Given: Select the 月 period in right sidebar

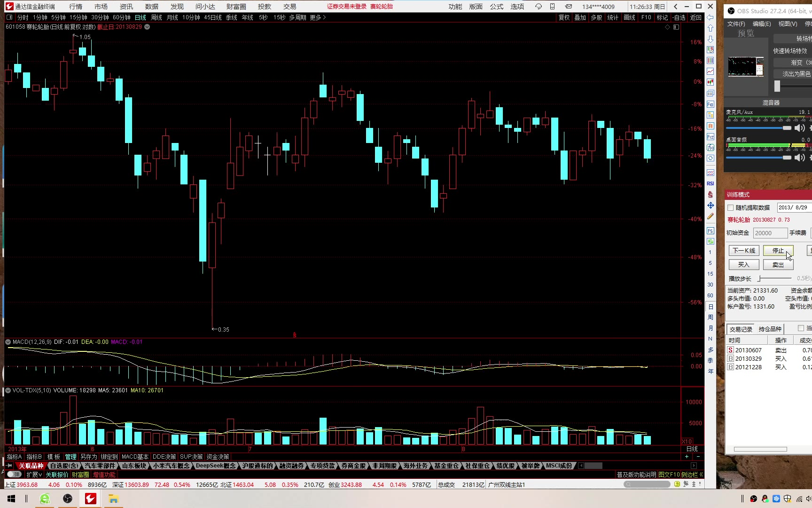Looking at the screenshot, I should pos(710,328).
